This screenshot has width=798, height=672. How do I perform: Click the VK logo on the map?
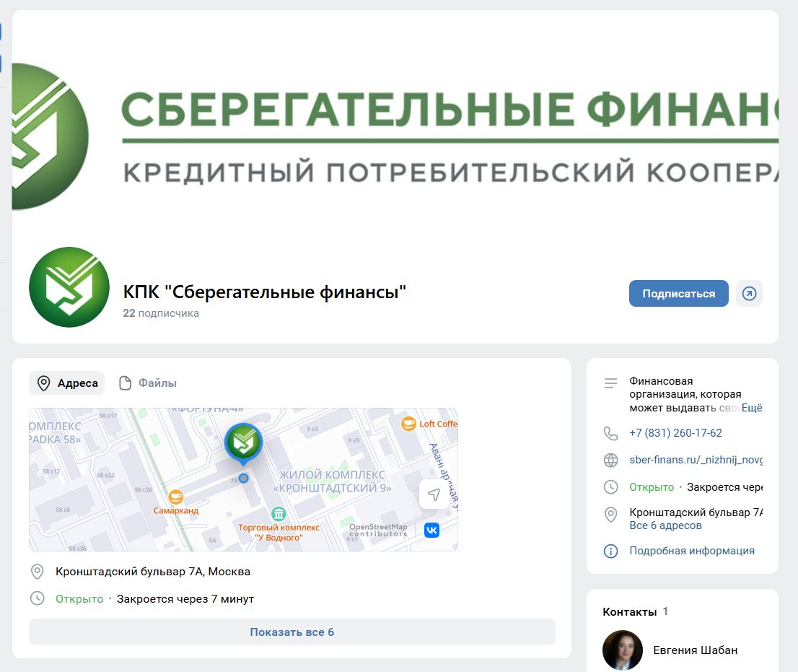431,530
